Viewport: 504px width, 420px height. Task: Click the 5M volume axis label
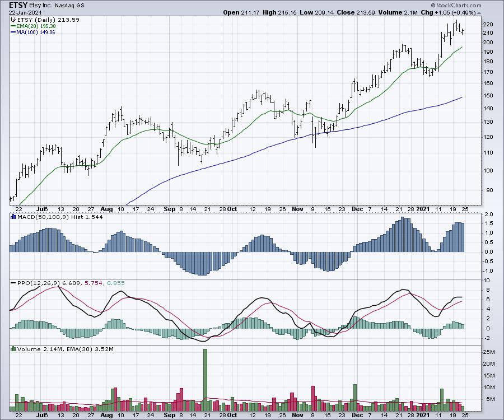point(490,399)
